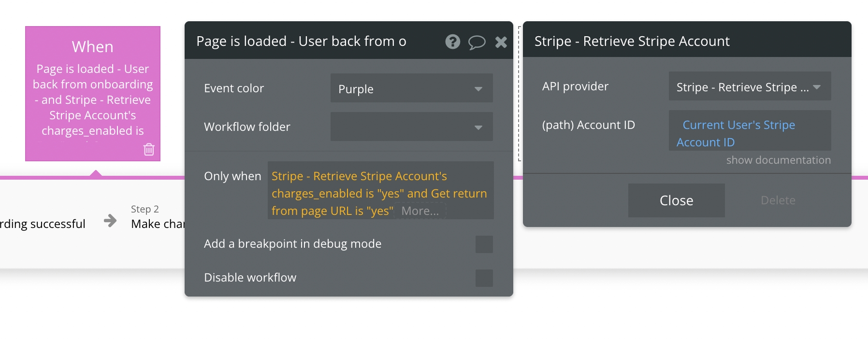Click the Close button on Stripe panel
Screen dimensions: 868x340
[x=676, y=200]
